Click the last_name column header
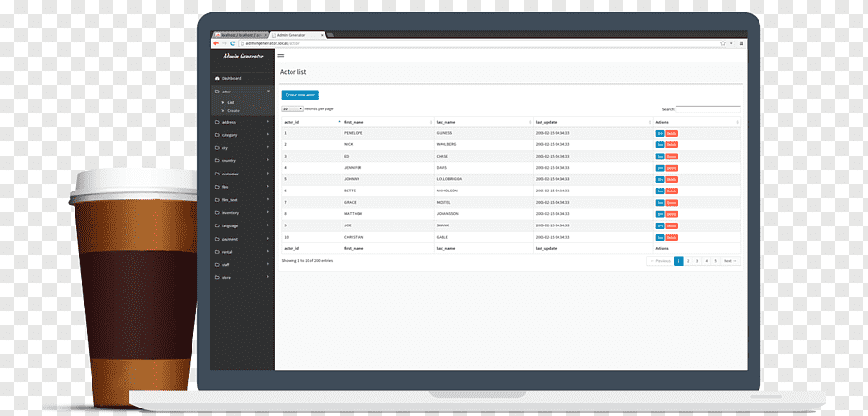 point(484,122)
